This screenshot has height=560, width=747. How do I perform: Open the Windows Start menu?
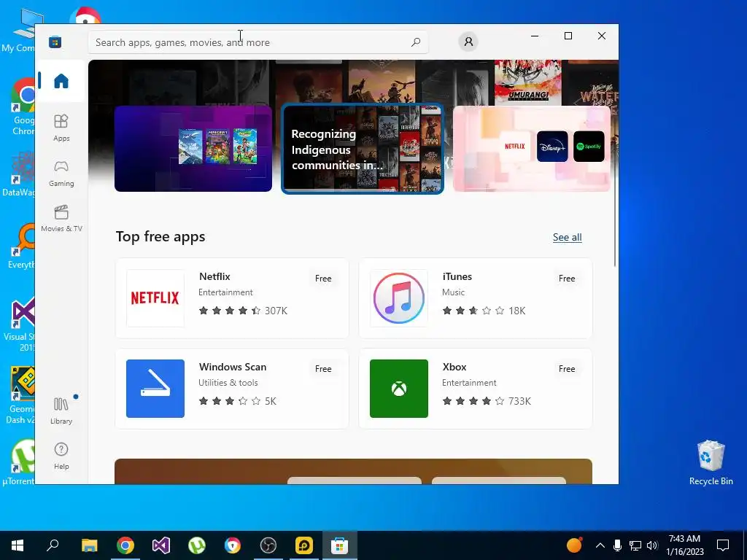[x=18, y=545]
